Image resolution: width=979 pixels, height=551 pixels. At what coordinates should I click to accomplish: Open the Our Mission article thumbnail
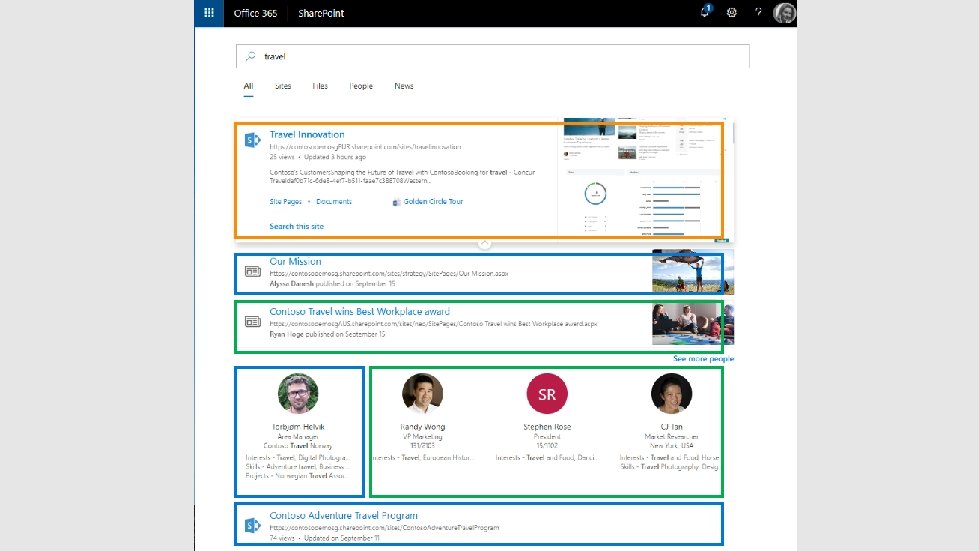pyautogui.click(x=693, y=271)
